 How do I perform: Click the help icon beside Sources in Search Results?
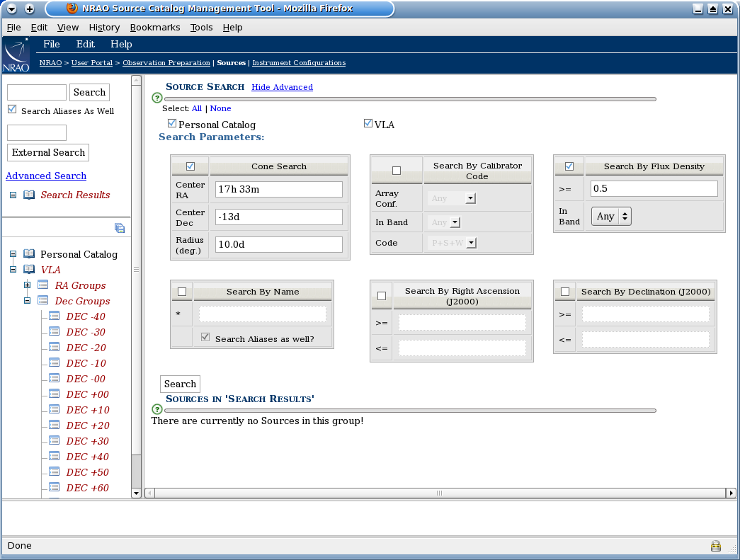(x=156, y=409)
